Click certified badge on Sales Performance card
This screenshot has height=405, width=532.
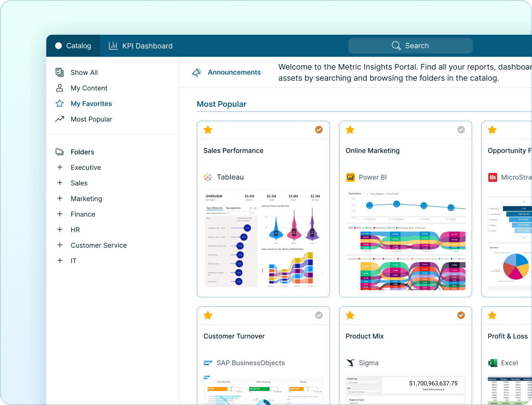coord(319,130)
